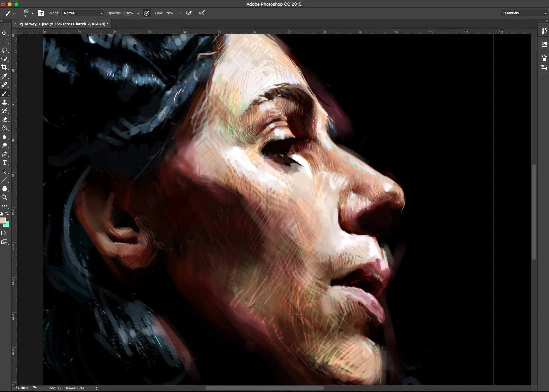Close the PJHarvey_1.psd document tab
The image size is (549, 392).
[x=15, y=24]
